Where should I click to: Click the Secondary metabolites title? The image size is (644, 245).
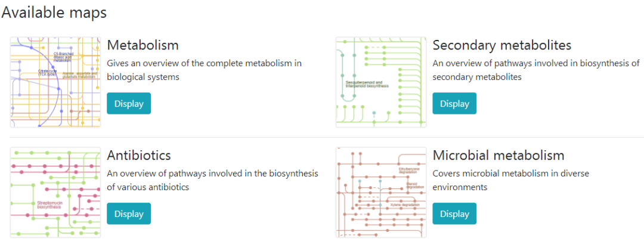(502, 45)
